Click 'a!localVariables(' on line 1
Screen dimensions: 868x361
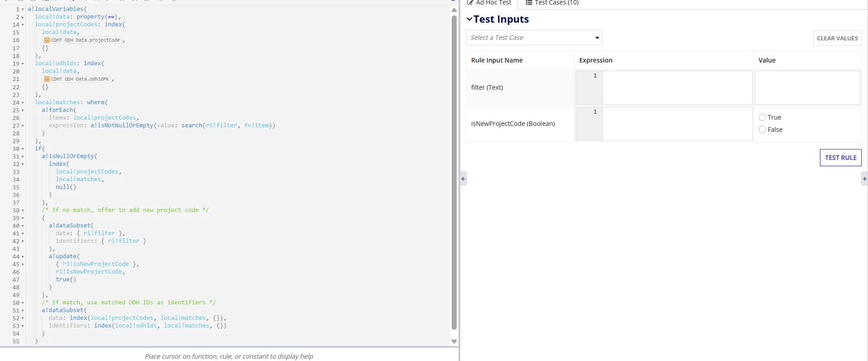[57, 9]
